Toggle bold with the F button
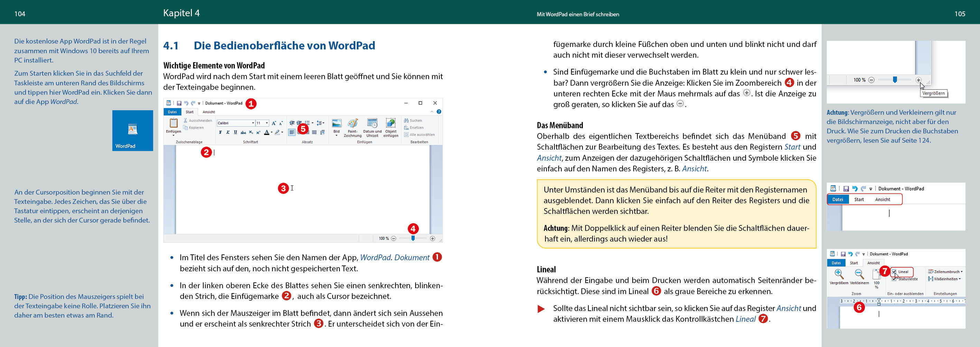 (x=220, y=132)
